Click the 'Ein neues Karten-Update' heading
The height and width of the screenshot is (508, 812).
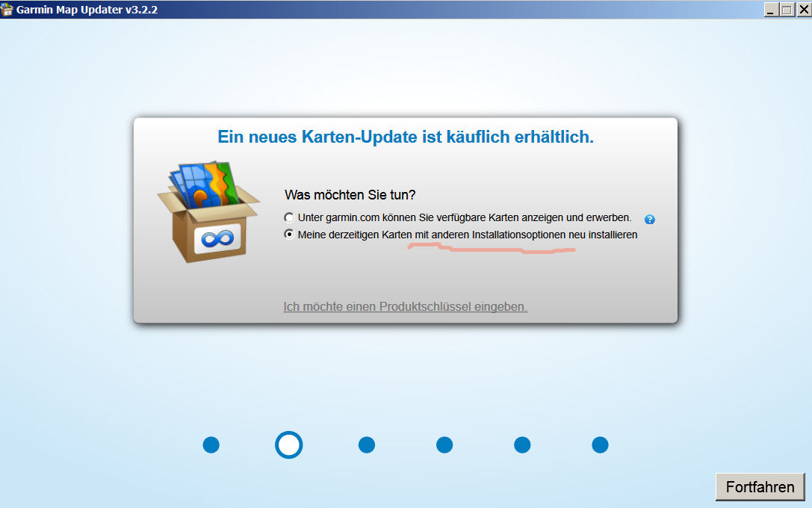406,137
